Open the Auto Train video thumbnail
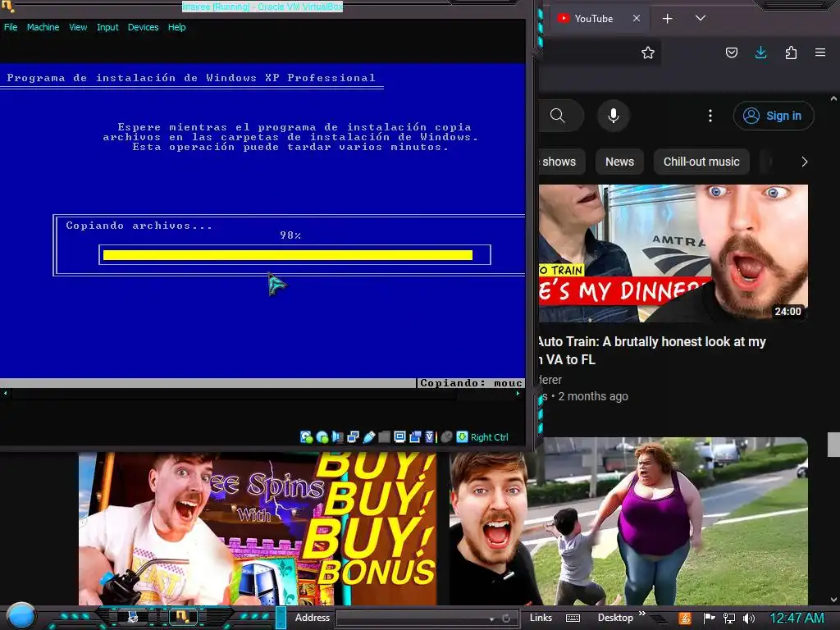The width and height of the screenshot is (840, 630). (x=673, y=253)
